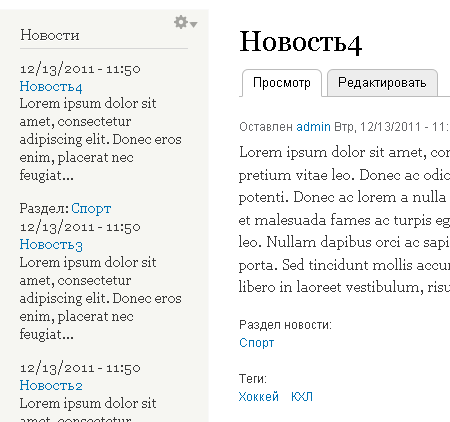This screenshot has width=450, height=422.
Task: Click the Новость4 page title
Action: coord(301,42)
